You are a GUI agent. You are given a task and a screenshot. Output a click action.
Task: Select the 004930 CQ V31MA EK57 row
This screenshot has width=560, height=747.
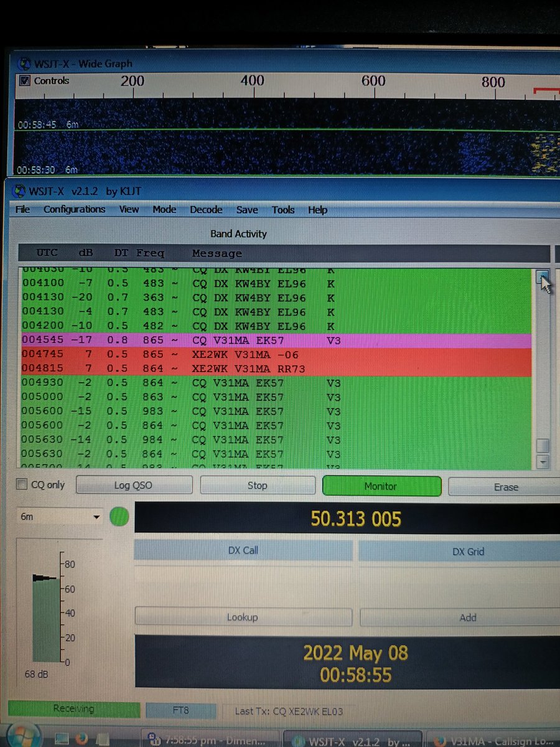pos(275,383)
